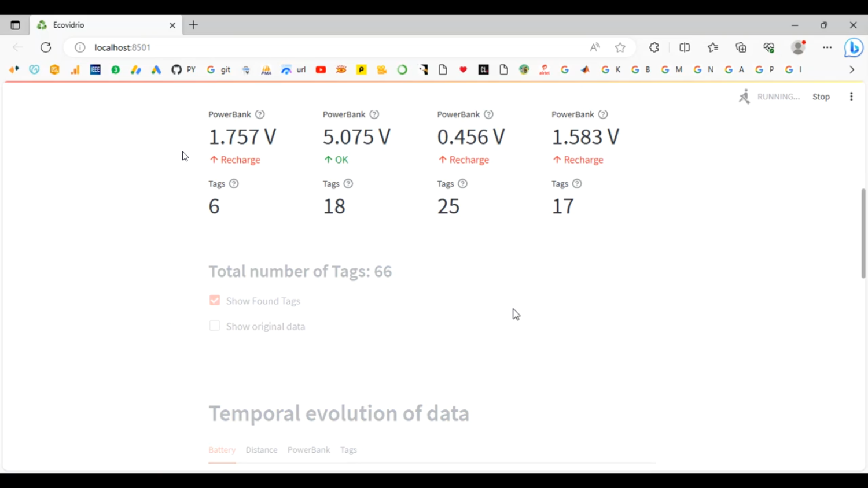868x488 pixels.
Task: Uncheck the Show Found Tags checkbox
Action: click(215, 301)
